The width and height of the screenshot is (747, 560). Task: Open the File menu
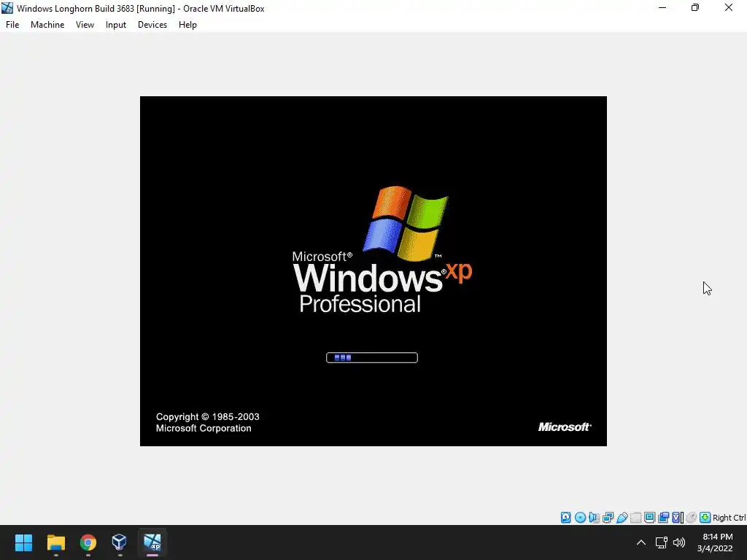[x=12, y=25]
